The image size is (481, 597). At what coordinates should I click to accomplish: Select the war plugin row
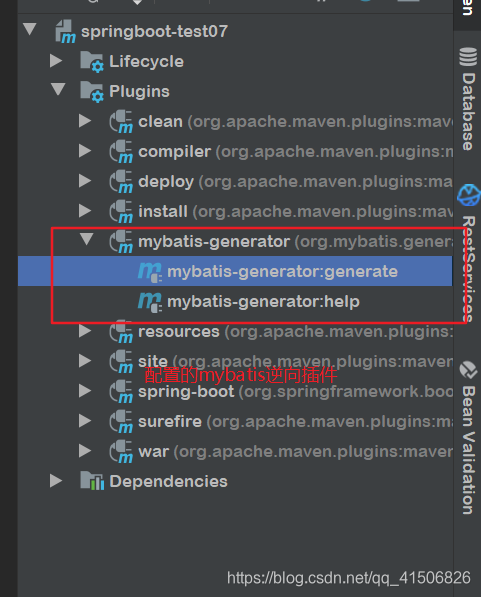point(236,452)
